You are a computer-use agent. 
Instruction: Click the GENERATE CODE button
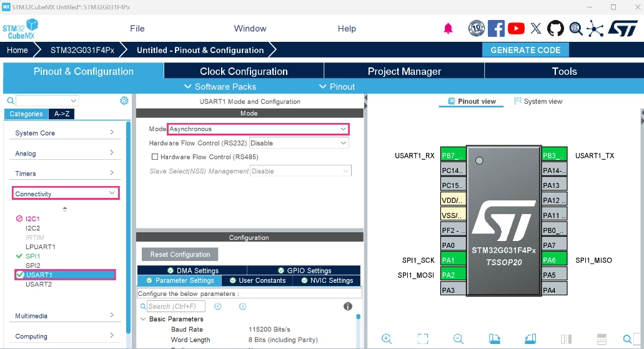pyautogui.click(x=525, y=50)
